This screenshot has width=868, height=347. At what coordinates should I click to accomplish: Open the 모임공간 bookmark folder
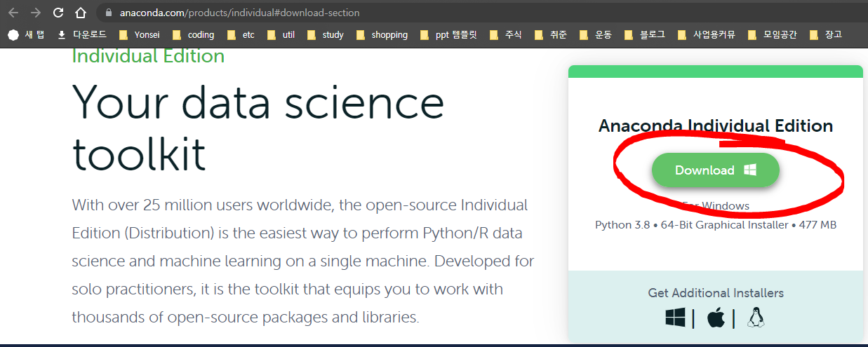tap(773, 34)
